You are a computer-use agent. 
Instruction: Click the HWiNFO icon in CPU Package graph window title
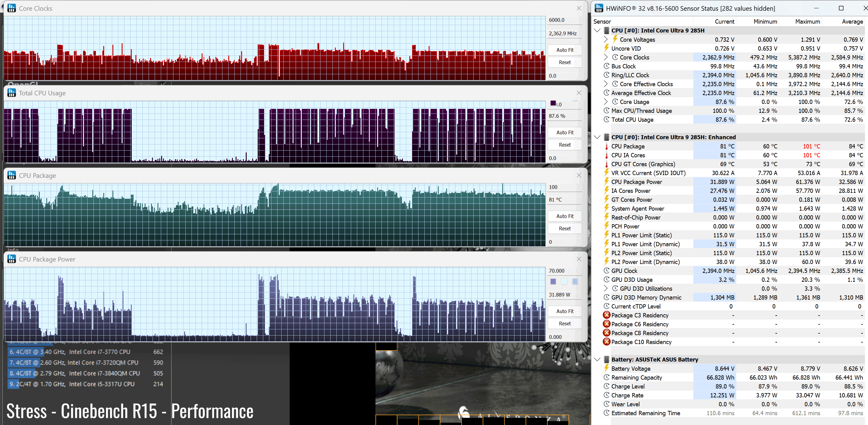[11, 175]
